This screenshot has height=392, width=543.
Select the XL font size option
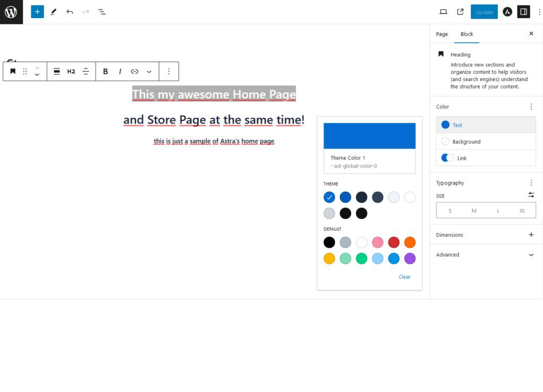[522, 211]
